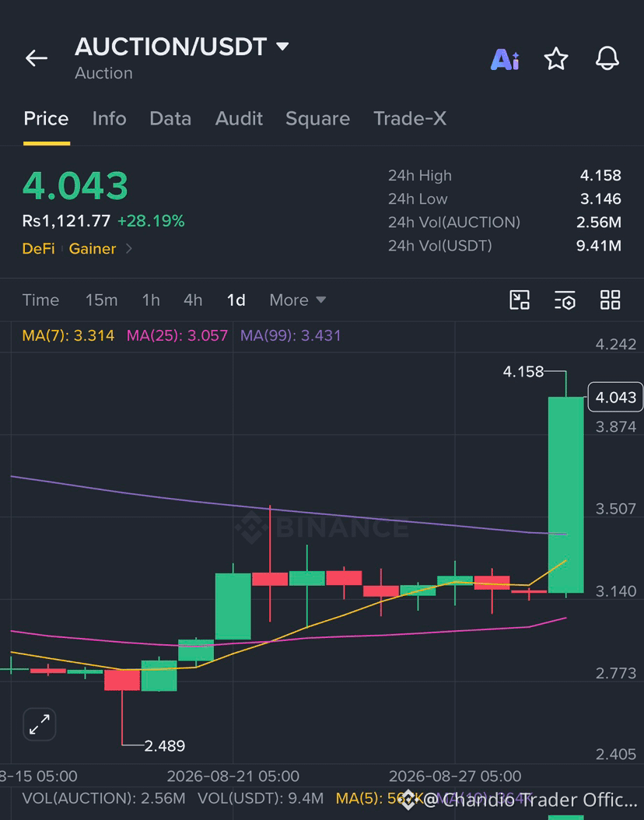Tap the red candle with 2.489 wick
This screenshot has width=644, height=820.
pyautogui.click(x=122, y=680)
